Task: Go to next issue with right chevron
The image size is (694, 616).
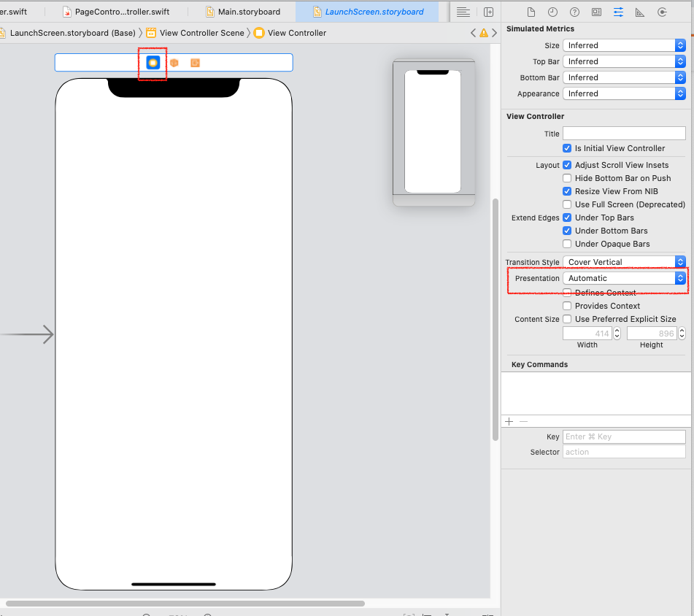Action: 494,33
